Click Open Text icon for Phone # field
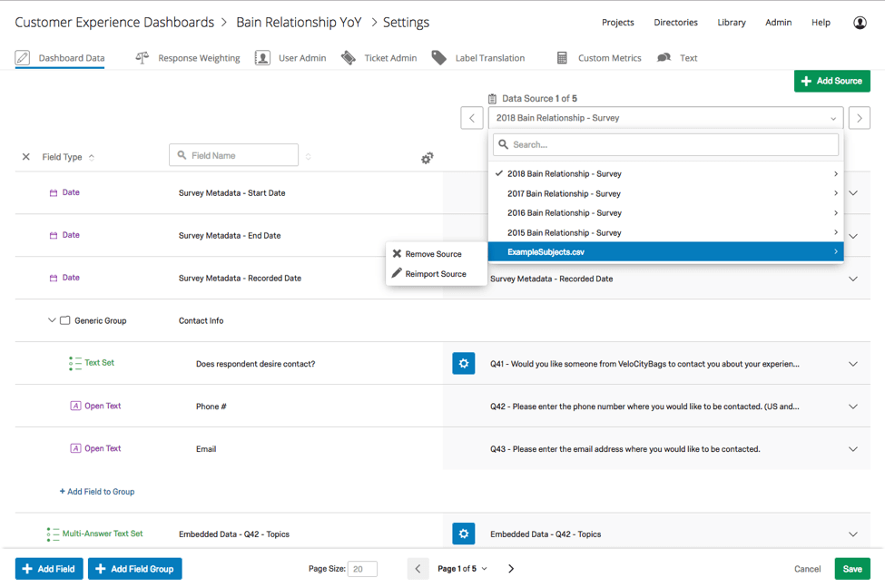This screenshot has width=885, height=588. (75, 406)
